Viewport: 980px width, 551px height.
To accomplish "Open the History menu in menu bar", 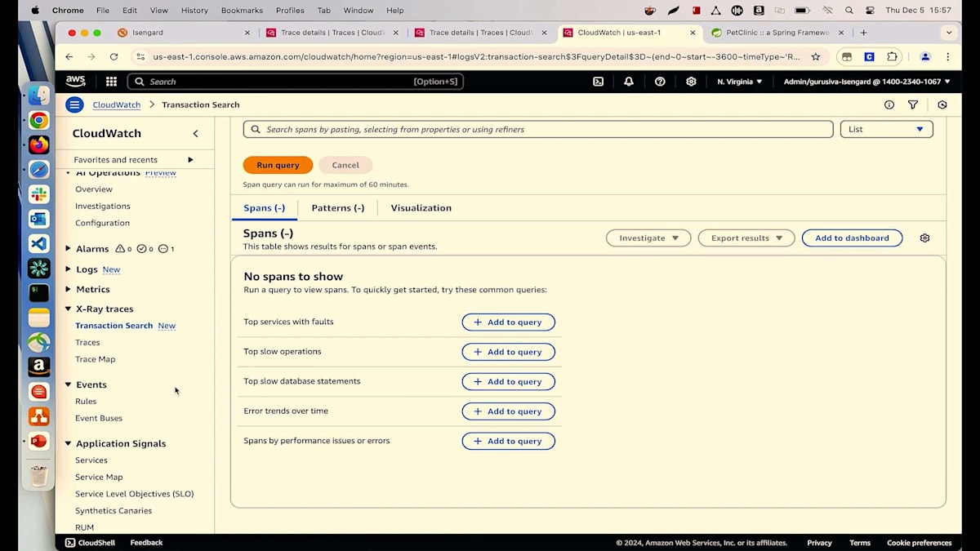I will [x=194, y=11].
